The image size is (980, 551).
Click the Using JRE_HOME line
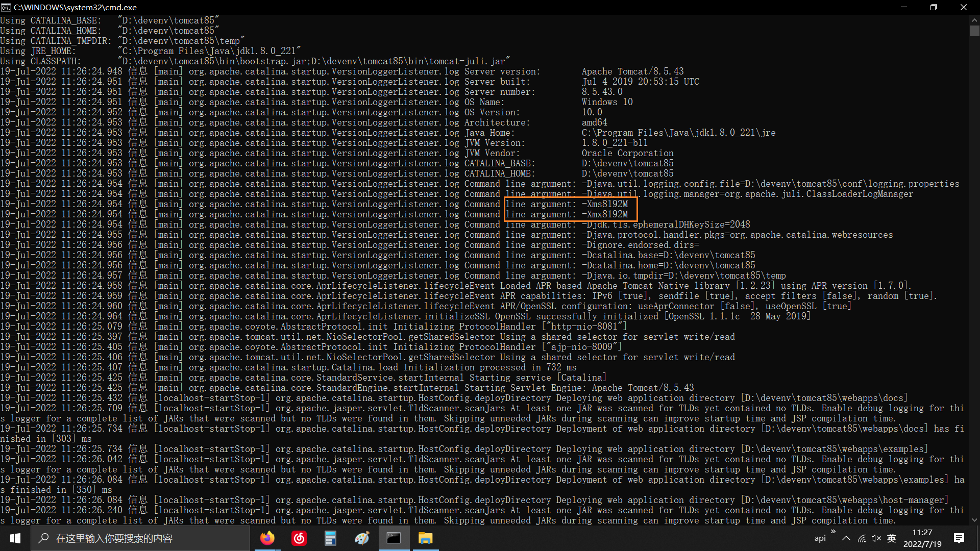[x=151, y=51]
